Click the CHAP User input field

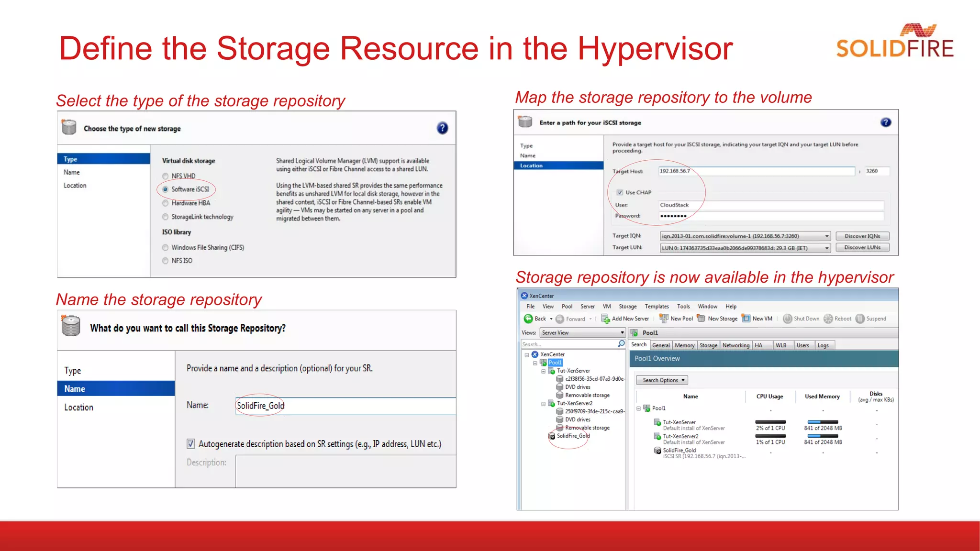coord(771,205)
